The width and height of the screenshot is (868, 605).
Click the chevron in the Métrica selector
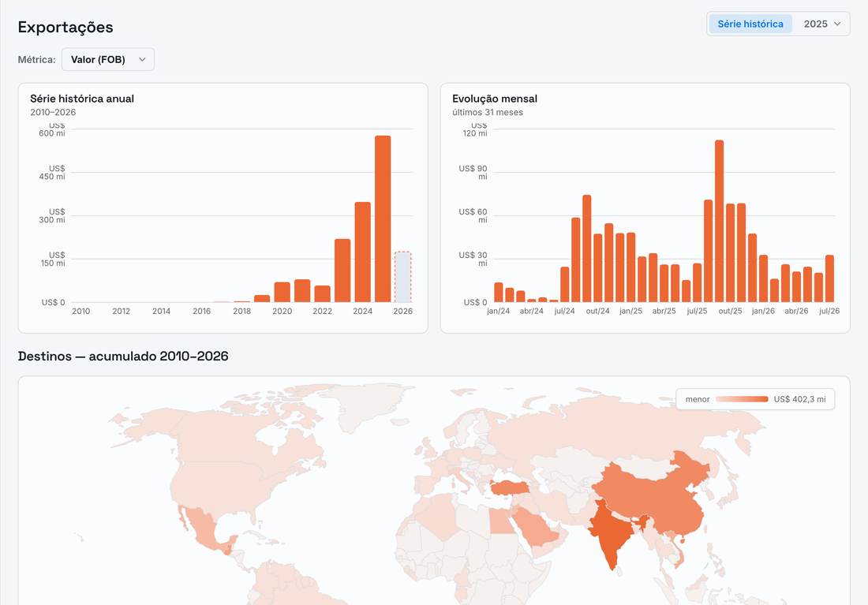coord(142,59)
